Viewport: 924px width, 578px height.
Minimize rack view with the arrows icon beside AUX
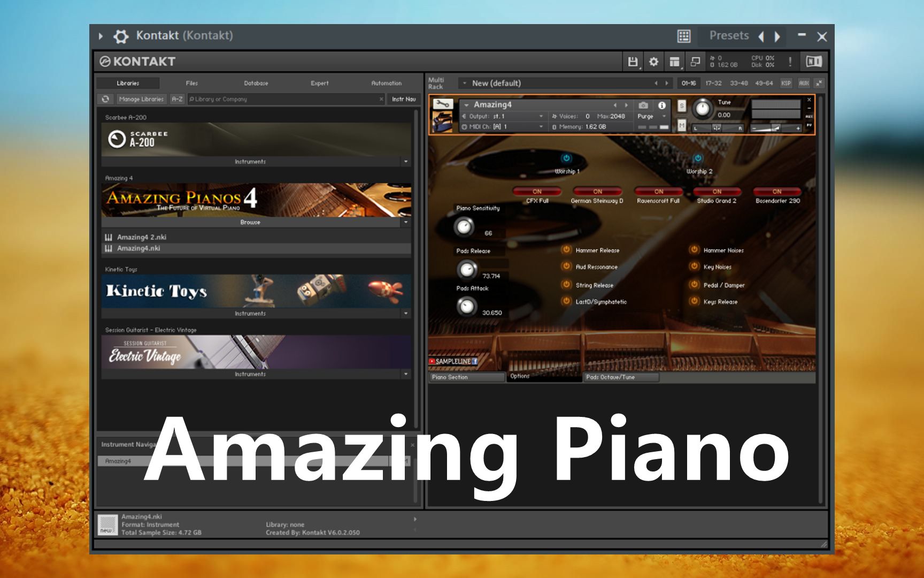pos(819,83)
